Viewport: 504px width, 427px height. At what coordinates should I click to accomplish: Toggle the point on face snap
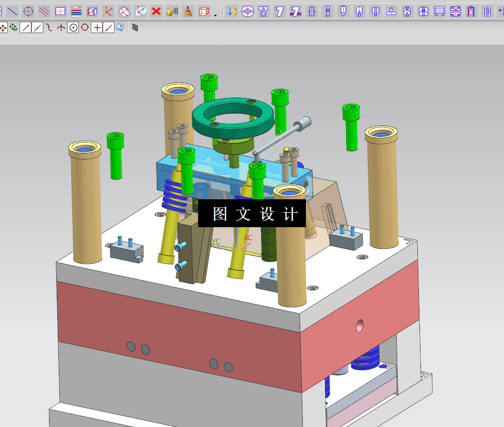pos(120,28)
